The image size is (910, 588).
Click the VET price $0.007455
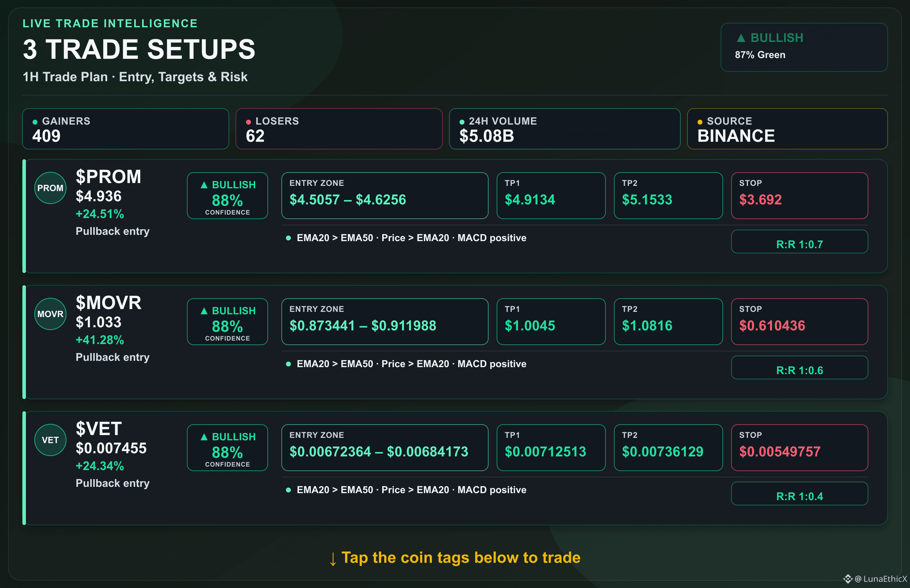(111, 448)
